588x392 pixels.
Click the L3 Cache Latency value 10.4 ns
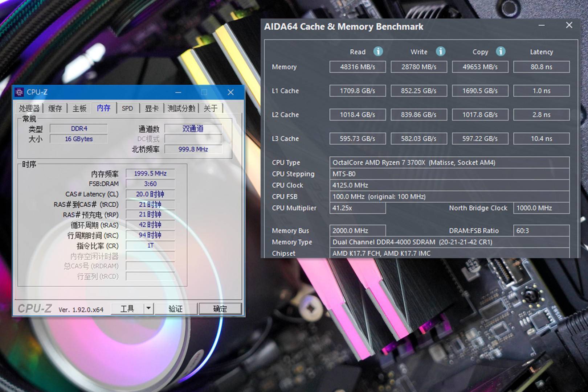(x=541, y=139)
